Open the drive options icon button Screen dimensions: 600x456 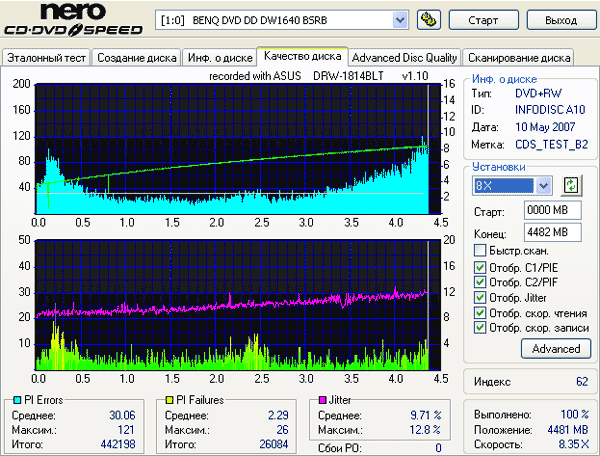click(428, 20)
